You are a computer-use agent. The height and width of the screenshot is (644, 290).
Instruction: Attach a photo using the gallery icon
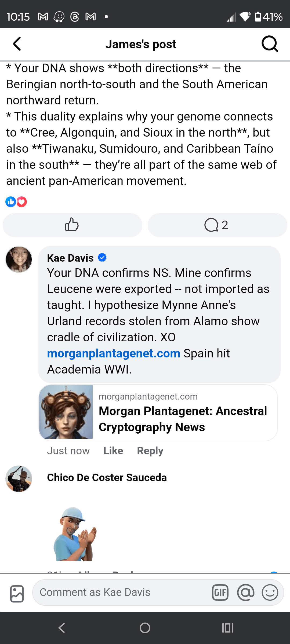coord(16,592)
